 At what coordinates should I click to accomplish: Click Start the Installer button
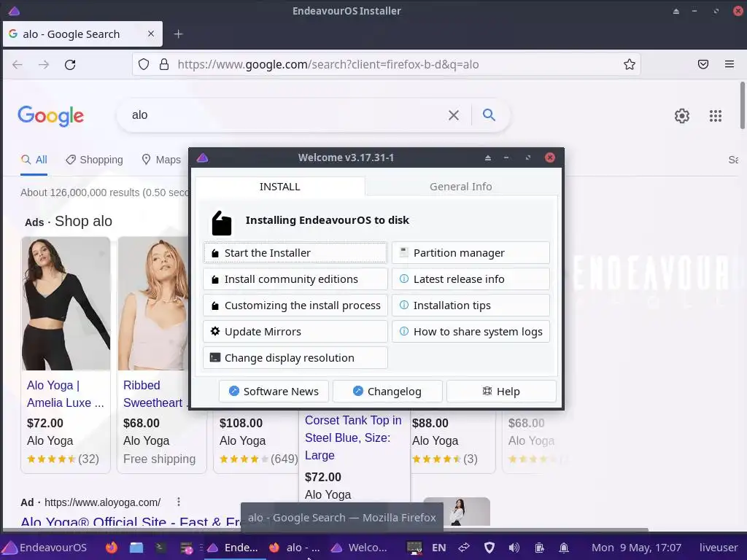coord(295,253)
